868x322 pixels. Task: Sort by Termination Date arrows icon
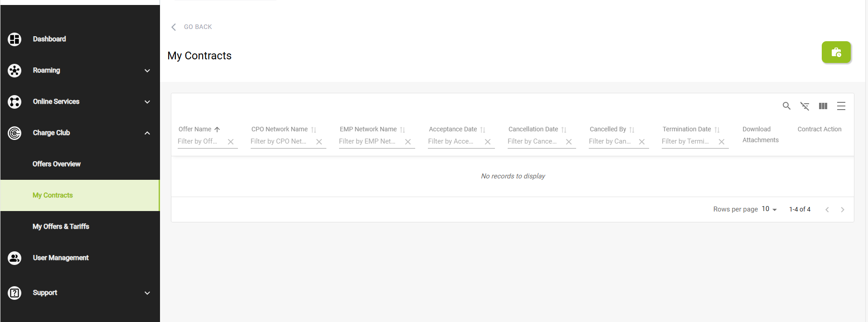tap(717, 130)
